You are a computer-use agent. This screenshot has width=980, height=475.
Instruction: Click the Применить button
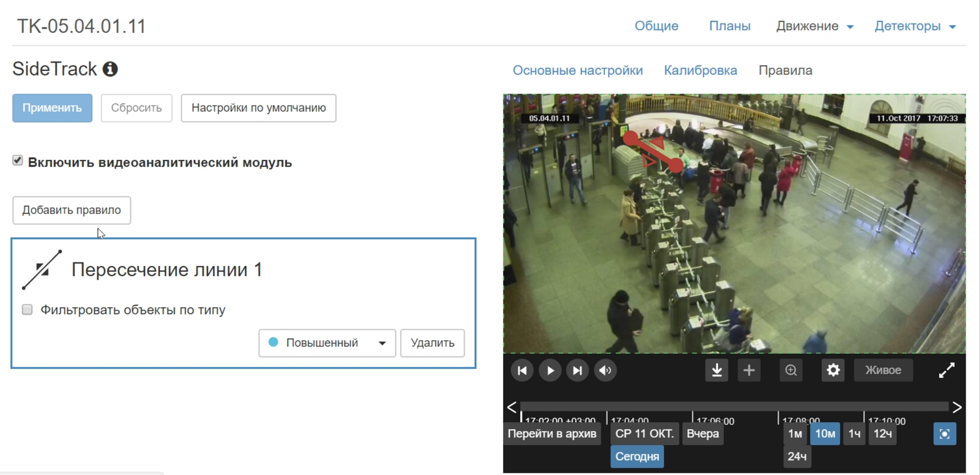(52, 108)
